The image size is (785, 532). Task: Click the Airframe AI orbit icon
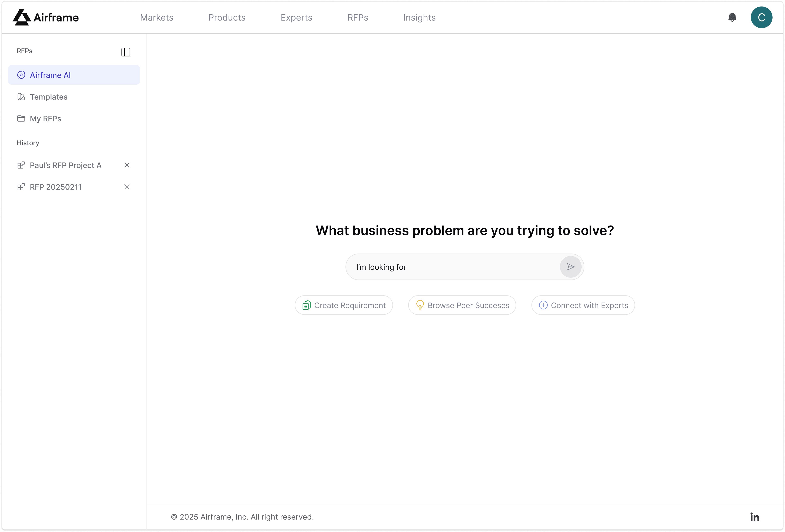21,75
